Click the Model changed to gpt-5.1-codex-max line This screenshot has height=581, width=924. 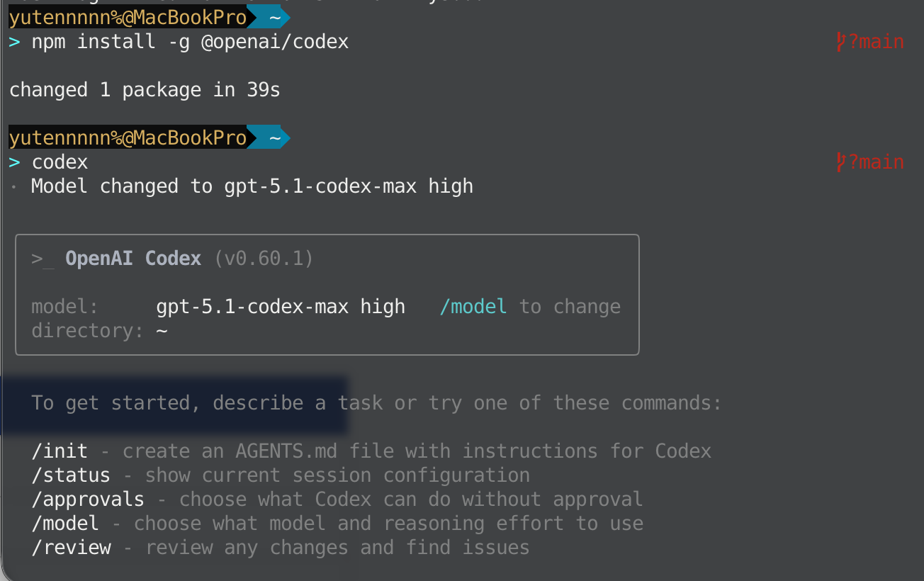252,186
